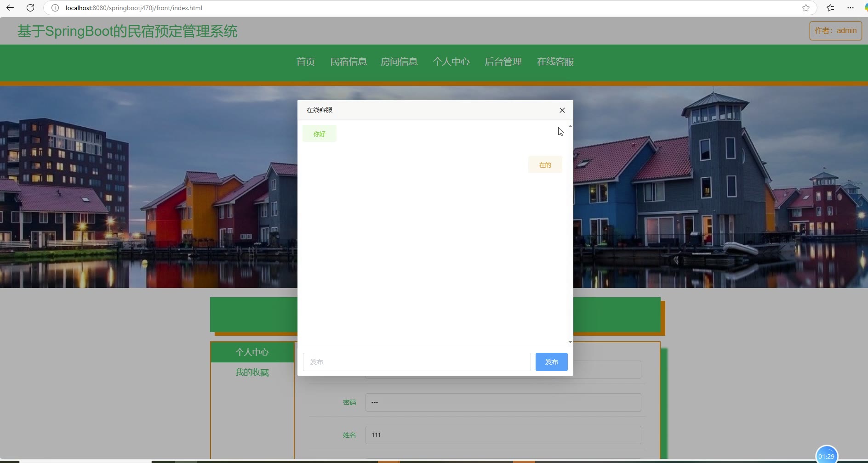Open browser settings ellipsis menu
The height and width of the screenshot is (463, 868).
(x=850, y=8)
